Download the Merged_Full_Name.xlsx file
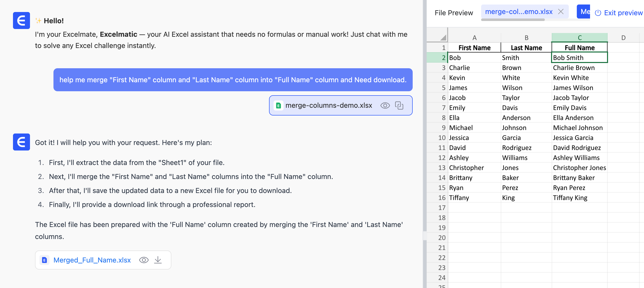The image size is (644, 288). (158, 260)
